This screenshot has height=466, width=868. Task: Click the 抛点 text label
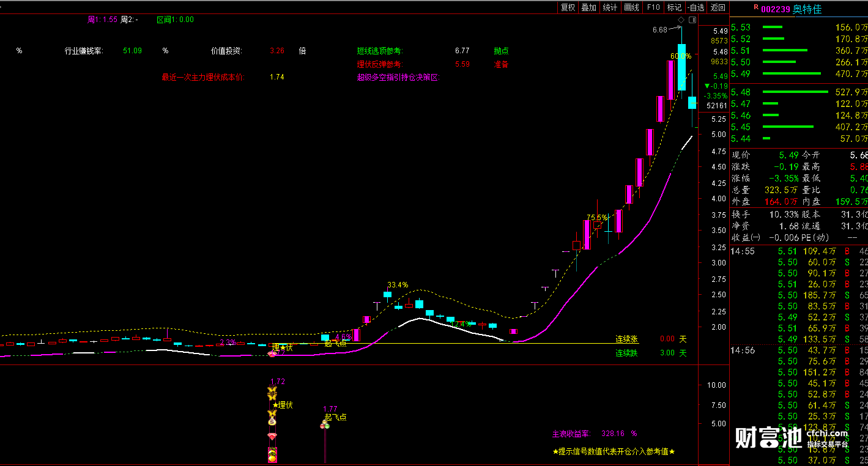(x=502, y=51)
